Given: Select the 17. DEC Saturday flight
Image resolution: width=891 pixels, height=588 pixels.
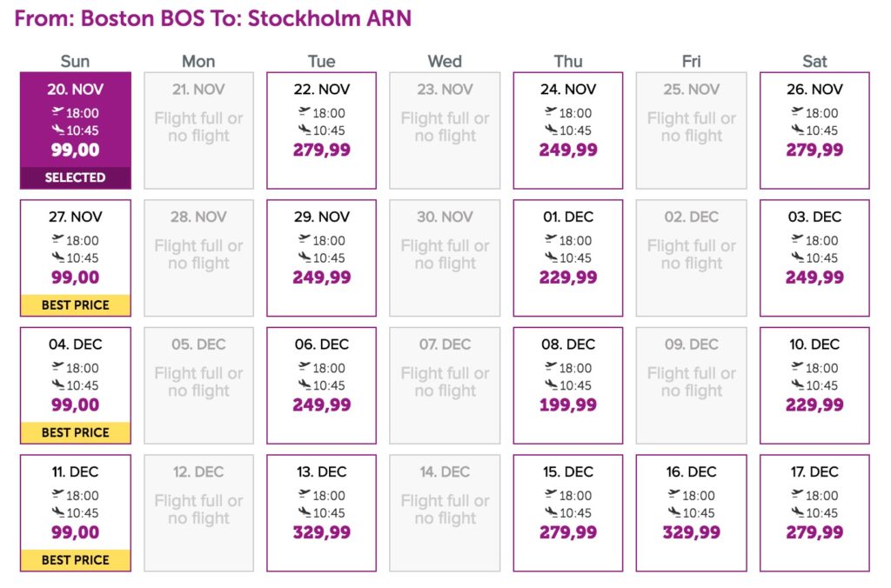Looking at the screenshot, I should [814, 512].
